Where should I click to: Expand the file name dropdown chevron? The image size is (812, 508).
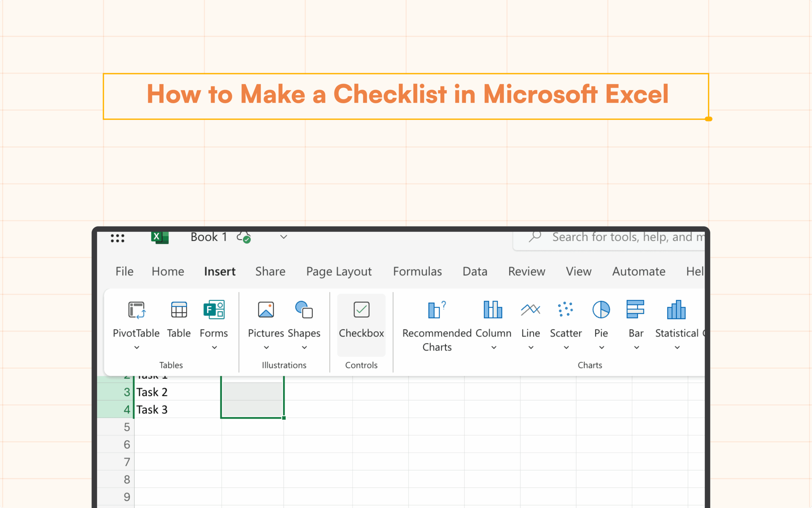point(284,237)
